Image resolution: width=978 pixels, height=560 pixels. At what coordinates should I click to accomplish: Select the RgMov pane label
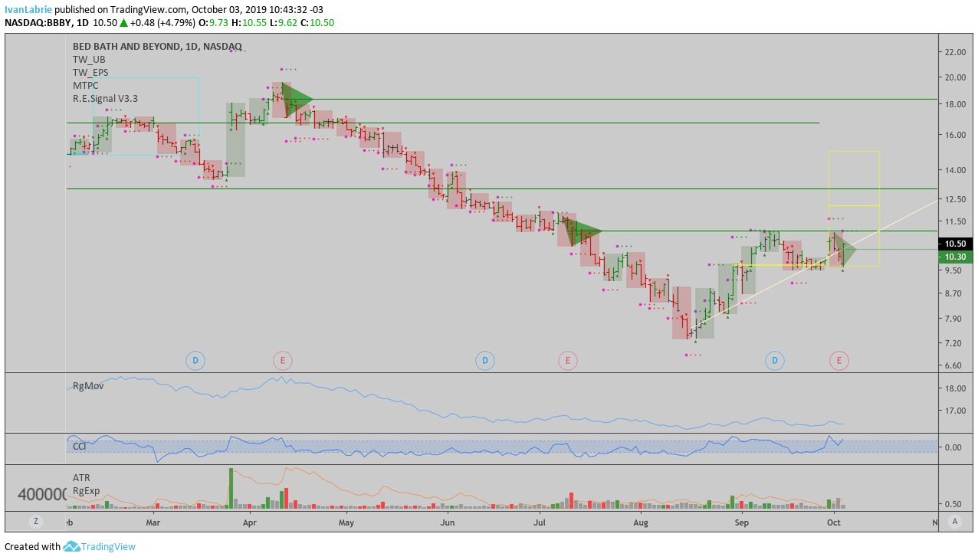coord(88,385)
